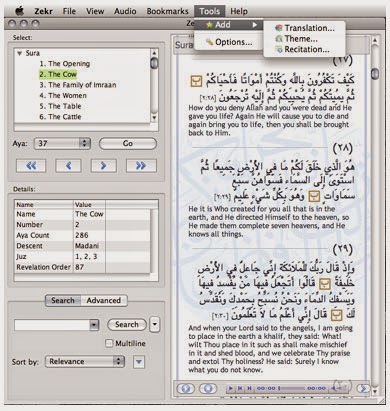Viewport: 390px width, 411px height.
Task: Open the search scope dropdown beside Search
Action: tap(155, 325)
